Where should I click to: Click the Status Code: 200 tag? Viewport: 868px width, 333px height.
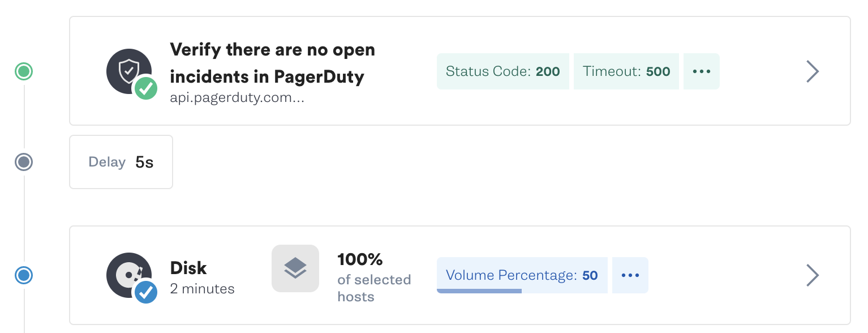tap(503, 71)
